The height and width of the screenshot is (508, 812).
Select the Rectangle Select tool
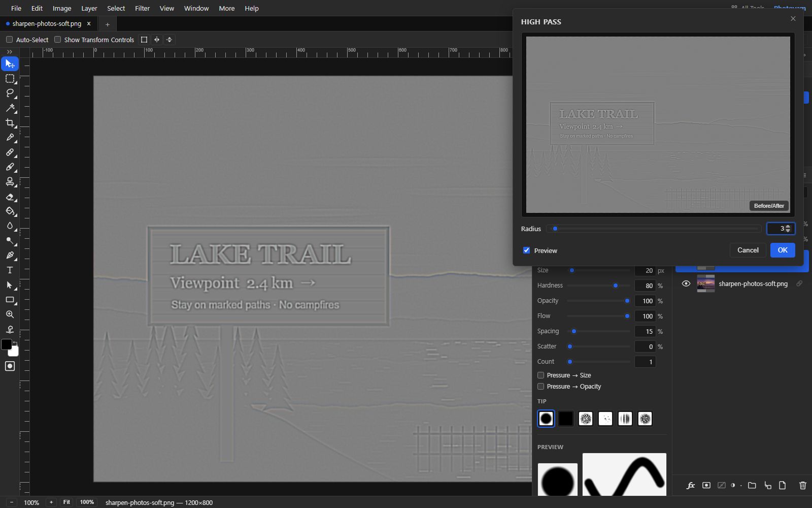(x=10, y=79)
